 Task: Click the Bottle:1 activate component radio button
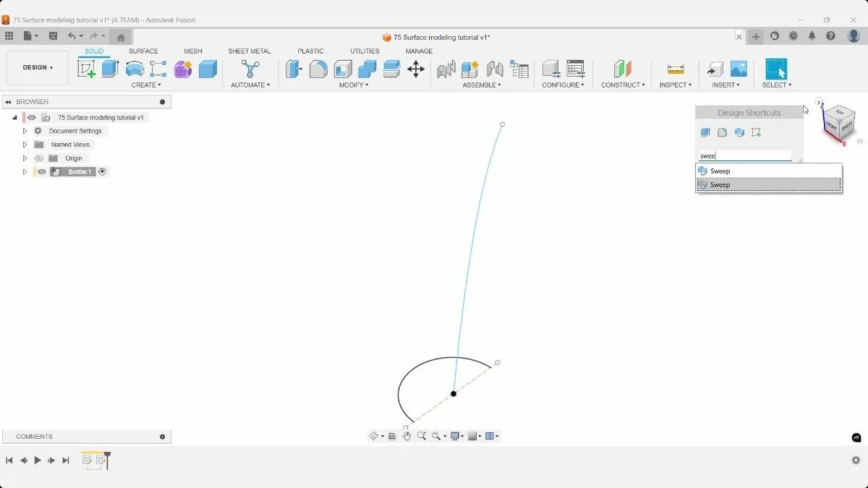[x=102, y=172]
